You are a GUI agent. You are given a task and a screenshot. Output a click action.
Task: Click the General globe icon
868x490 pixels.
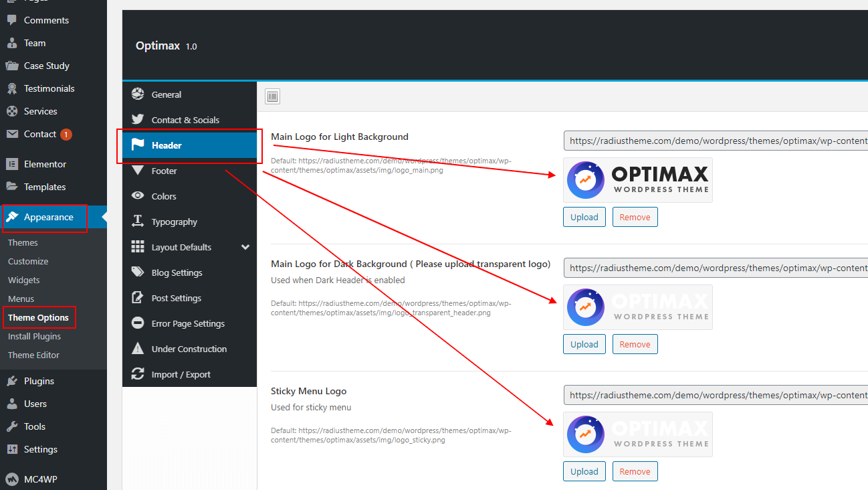pos(138,94)
